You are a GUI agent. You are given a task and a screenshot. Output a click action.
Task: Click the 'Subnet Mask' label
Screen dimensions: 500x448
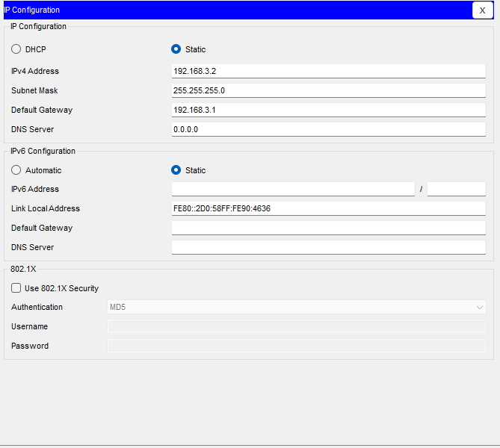34,90
